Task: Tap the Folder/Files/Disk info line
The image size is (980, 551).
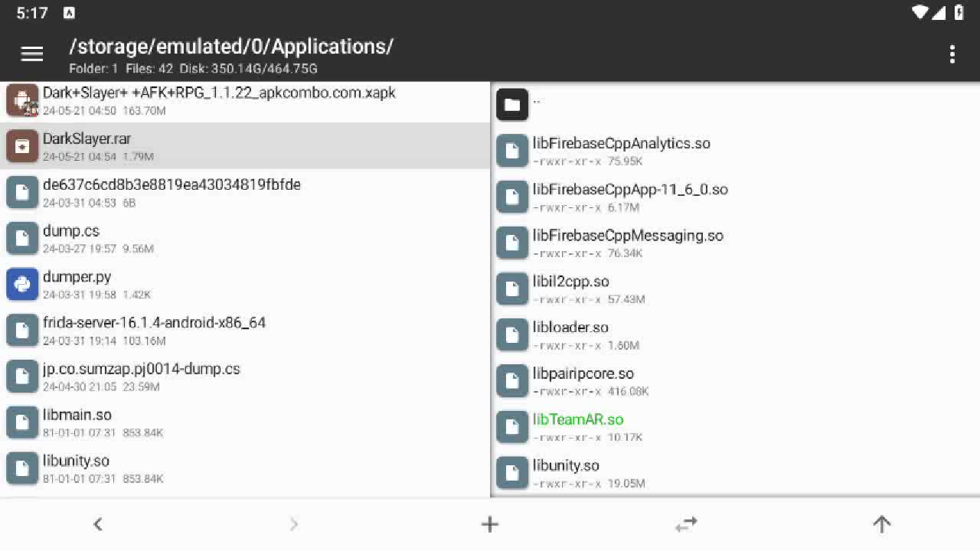Action: tap(193, 69)
